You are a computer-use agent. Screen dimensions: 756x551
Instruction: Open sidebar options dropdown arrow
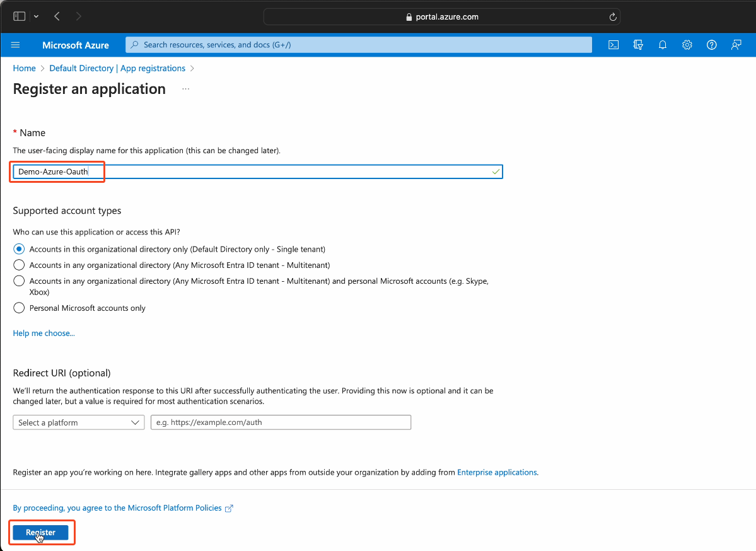tap(36, 16)
